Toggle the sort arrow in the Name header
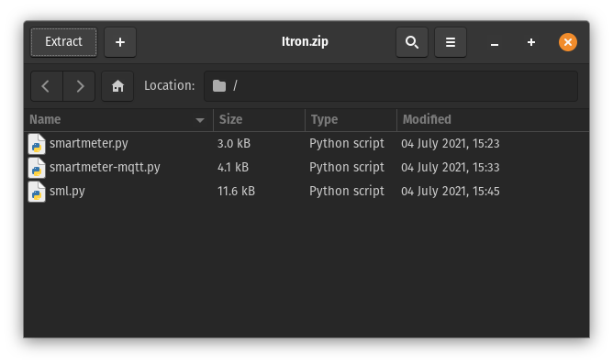The image size is (613, 364). (x=200, y=120)
